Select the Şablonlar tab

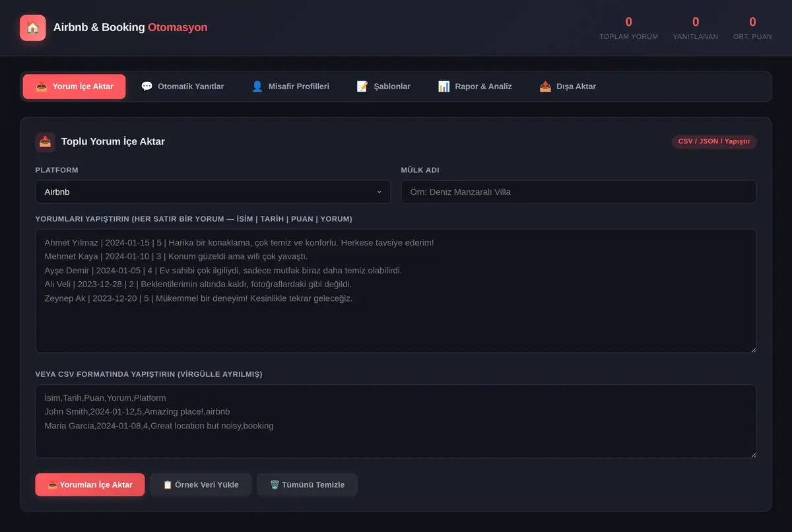383,86
